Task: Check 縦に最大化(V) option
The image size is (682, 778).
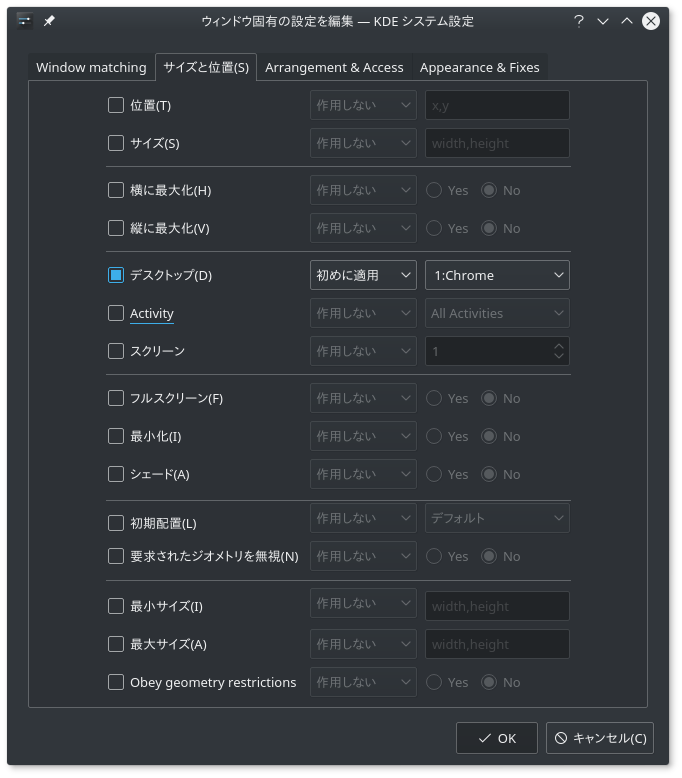Action: click(116, 229)
